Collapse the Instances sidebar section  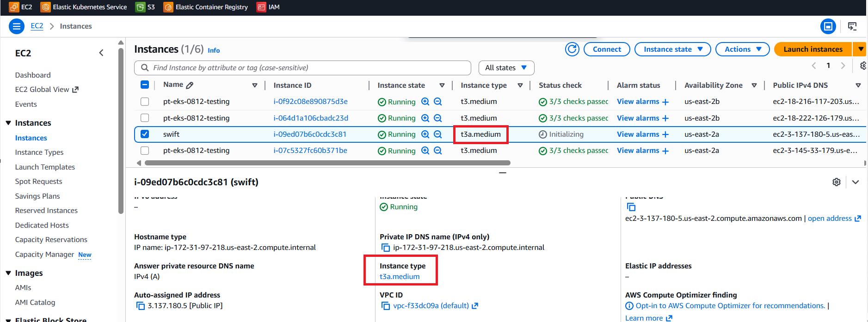point(8,123)
